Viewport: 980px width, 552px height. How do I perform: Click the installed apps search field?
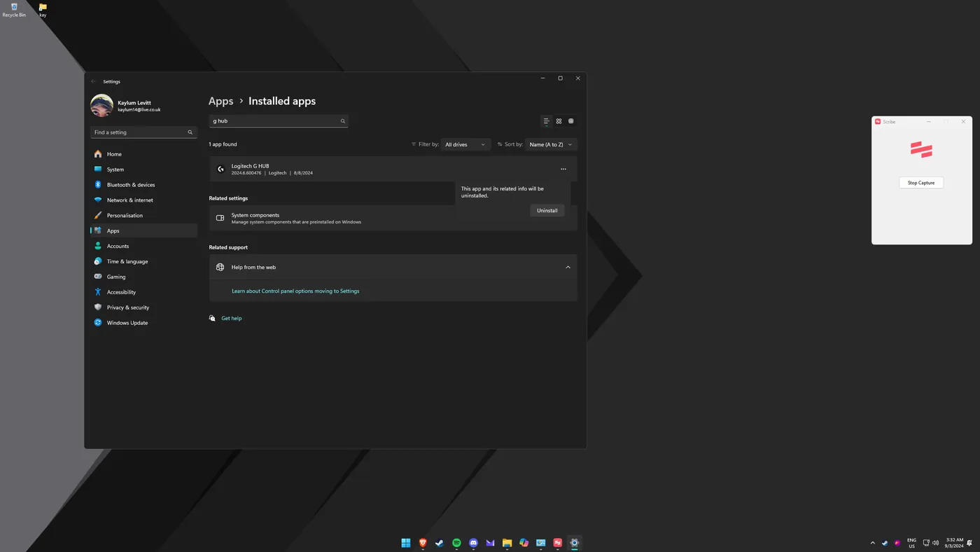pyautogui.click(x=279, y=121)
